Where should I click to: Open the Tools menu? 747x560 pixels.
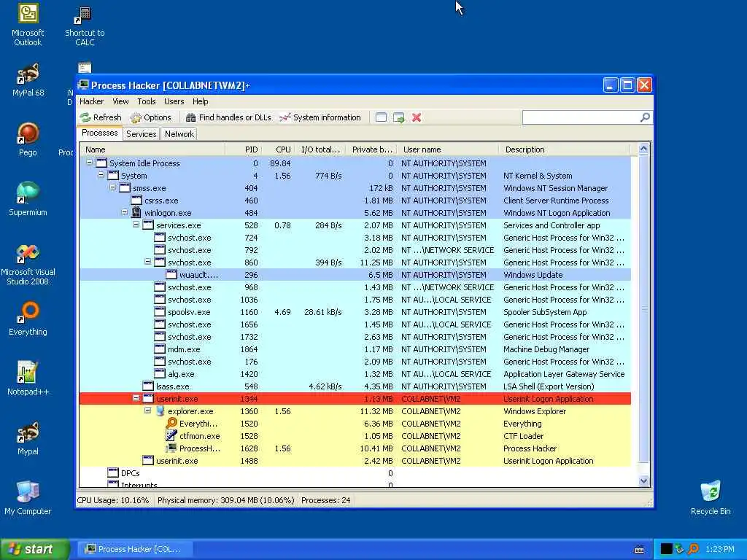point(146,101)
